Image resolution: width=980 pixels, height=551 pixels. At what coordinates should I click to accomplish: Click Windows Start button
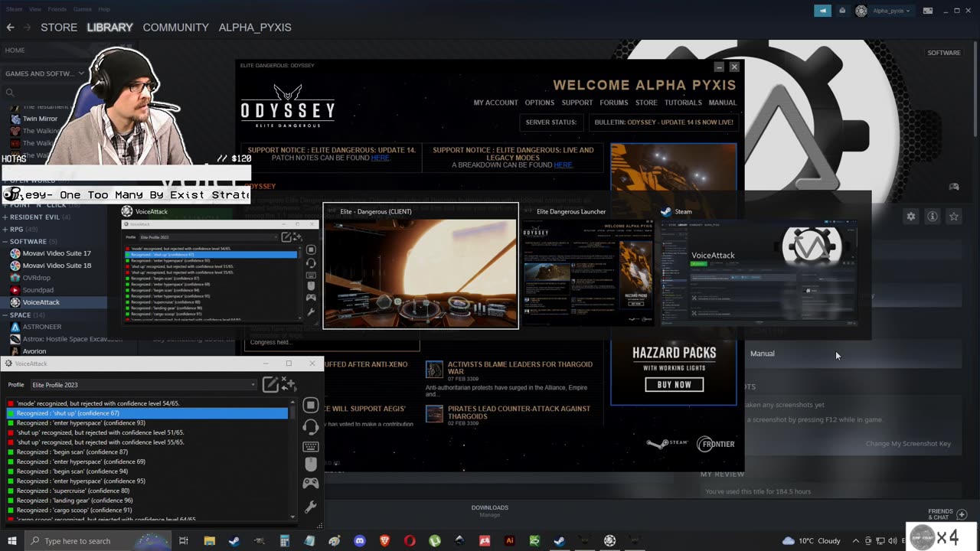tap(12, 541)
